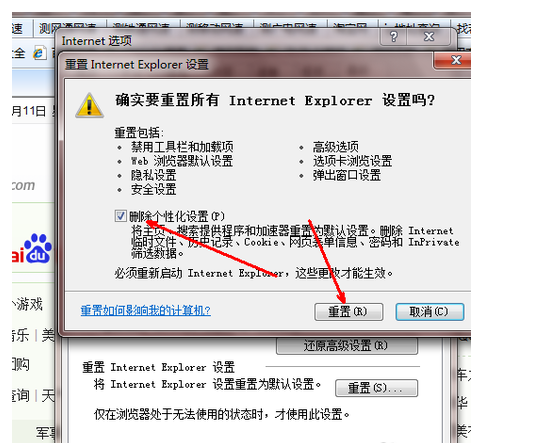Click the Internet 选项 title bar

tap(218, 40)
